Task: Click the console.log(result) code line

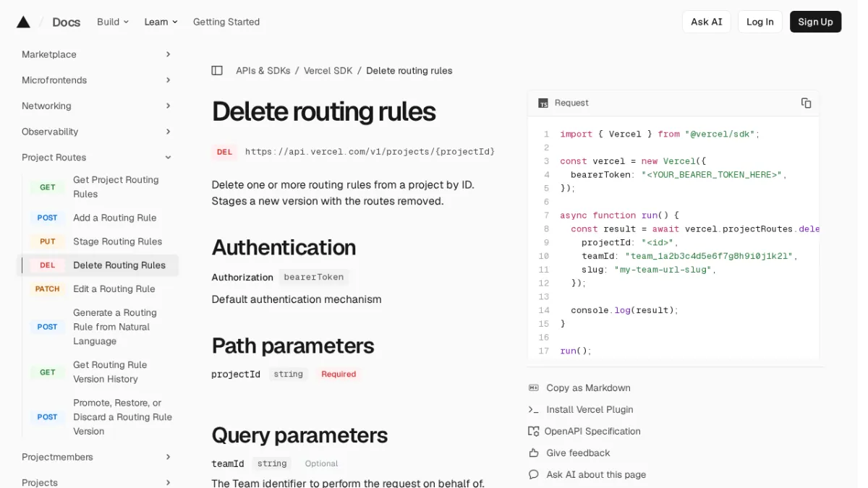Action: click(625, 310)
